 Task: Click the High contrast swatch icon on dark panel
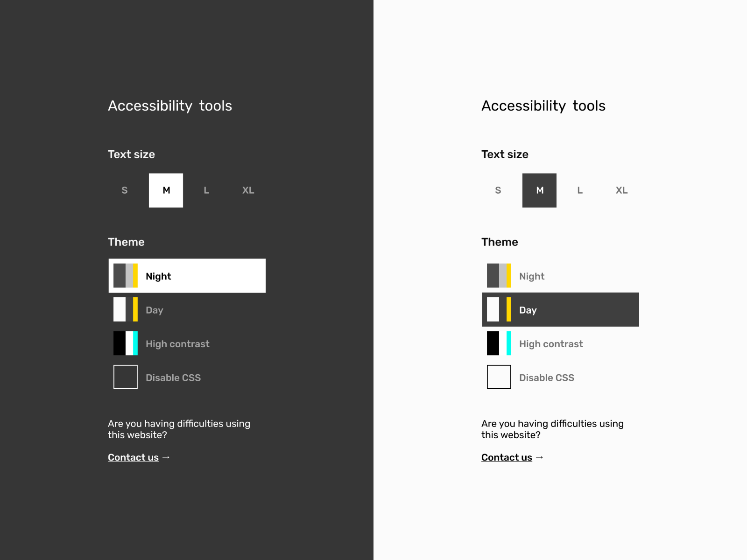point(125,343)
